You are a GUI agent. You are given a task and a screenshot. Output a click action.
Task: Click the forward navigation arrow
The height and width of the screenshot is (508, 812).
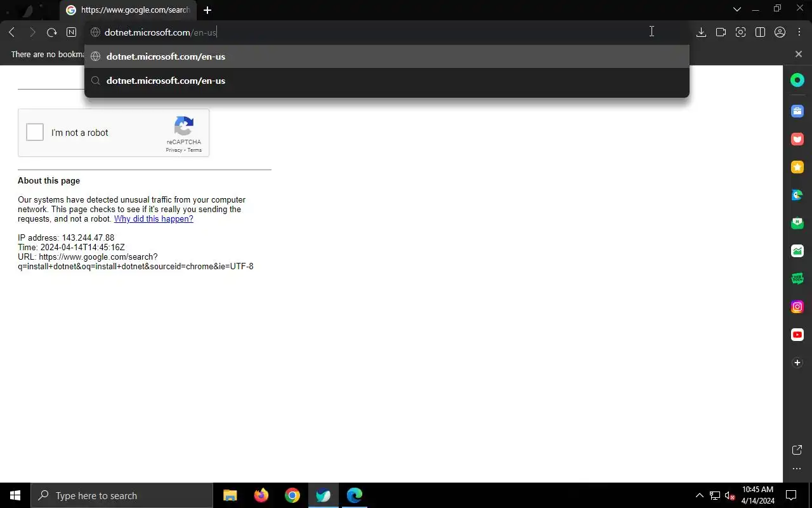(32, 32)
